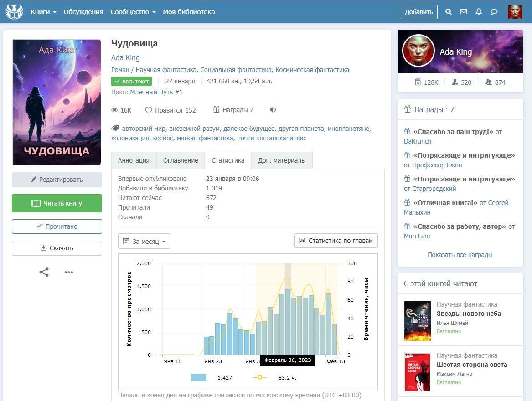Click the tag колонизация
Screen dimensions: 532x401
tap(130, 138)
